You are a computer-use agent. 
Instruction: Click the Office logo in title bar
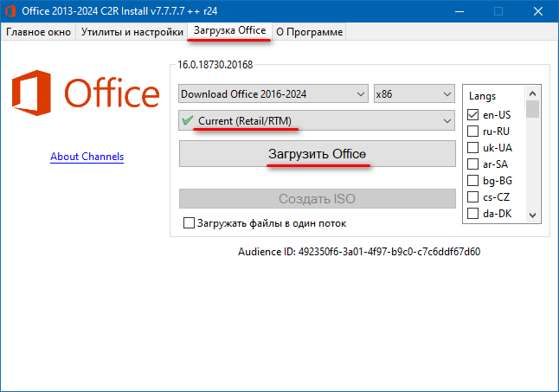(10, 11)
